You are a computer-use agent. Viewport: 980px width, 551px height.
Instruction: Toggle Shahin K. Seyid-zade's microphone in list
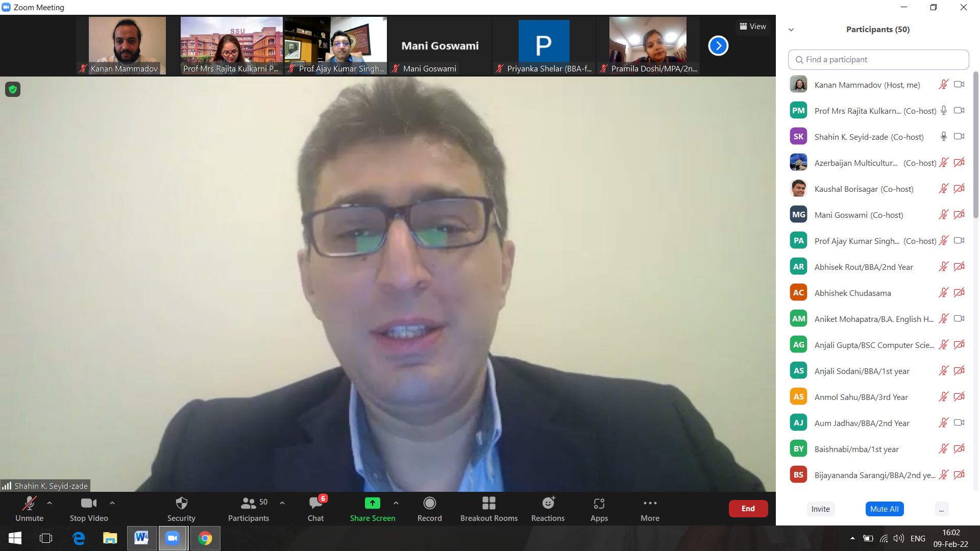click(944, 137)
